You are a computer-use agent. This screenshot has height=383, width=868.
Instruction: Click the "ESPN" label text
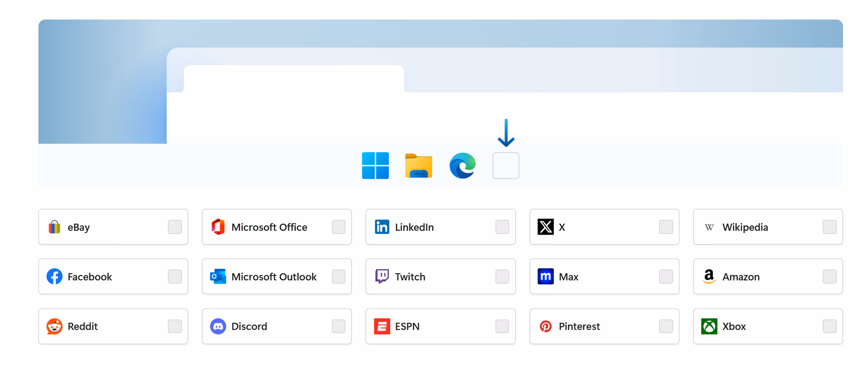click(407, 327)
